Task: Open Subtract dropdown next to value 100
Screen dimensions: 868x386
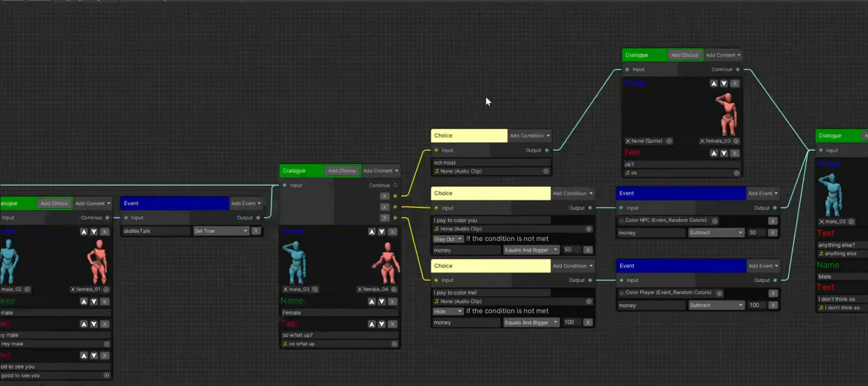Action: coord(716,305)
